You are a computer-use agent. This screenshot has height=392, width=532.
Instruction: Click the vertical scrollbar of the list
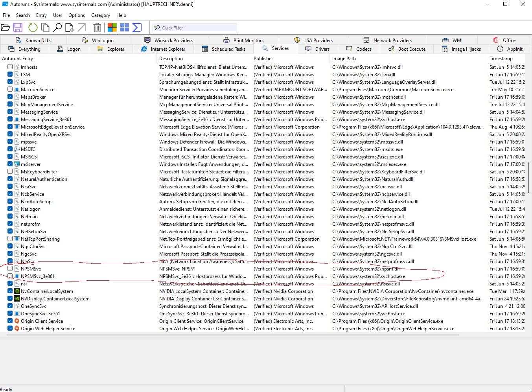pyautogui.click(x=528, y=178)
